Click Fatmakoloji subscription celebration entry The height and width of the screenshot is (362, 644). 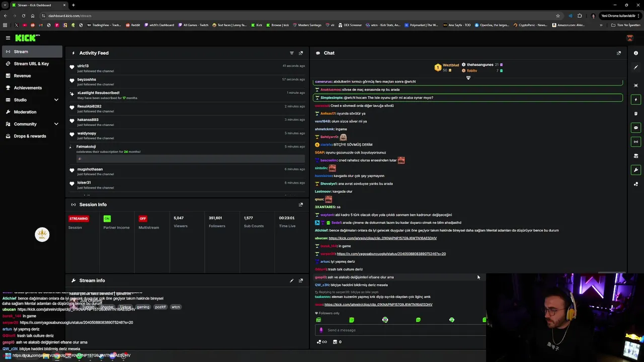(x=187, y=153)
